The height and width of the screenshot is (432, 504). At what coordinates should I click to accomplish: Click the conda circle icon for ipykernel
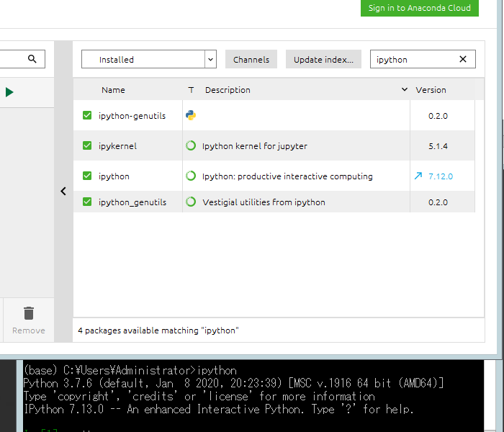pos(191,145)
